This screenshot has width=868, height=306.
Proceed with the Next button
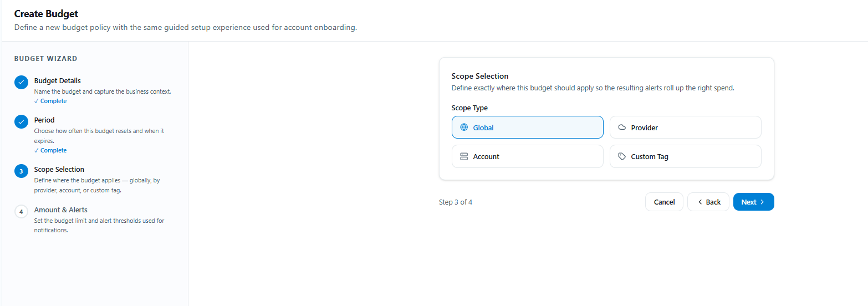tap(753, 202)
